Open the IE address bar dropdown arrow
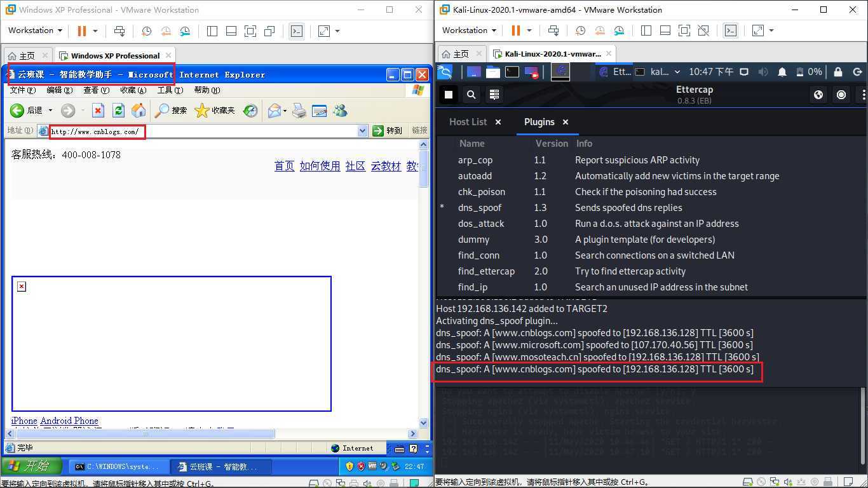The height and width of the screenshot is (488, 868). (x=363, y=131)
